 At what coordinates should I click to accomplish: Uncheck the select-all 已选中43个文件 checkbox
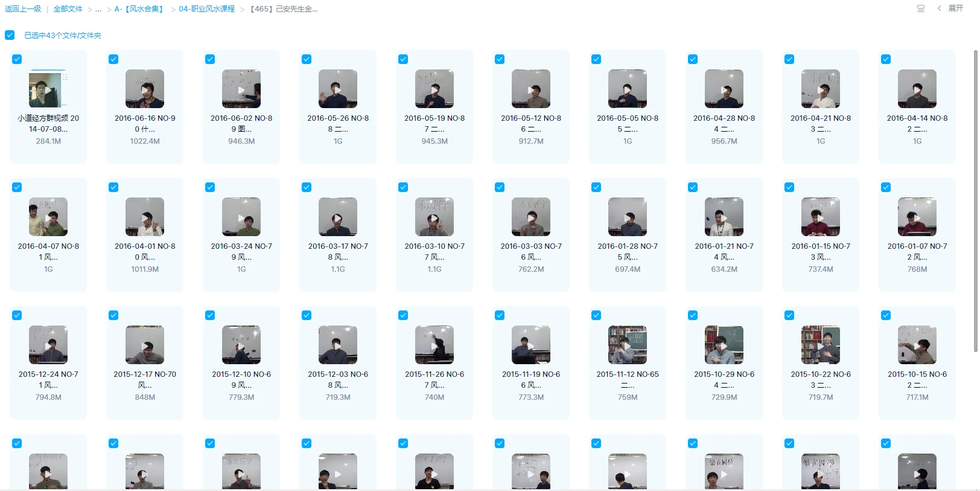10,35
